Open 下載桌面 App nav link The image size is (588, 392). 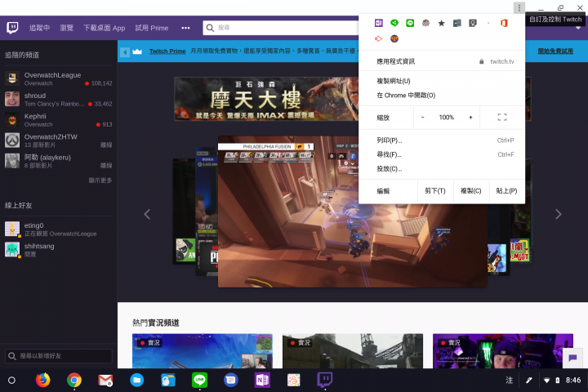click(x=105, y=28)
